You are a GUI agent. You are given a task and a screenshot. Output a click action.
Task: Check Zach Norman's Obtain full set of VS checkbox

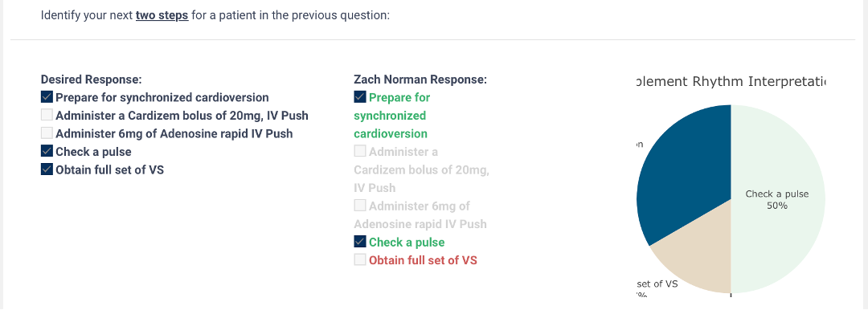point(360,259)
